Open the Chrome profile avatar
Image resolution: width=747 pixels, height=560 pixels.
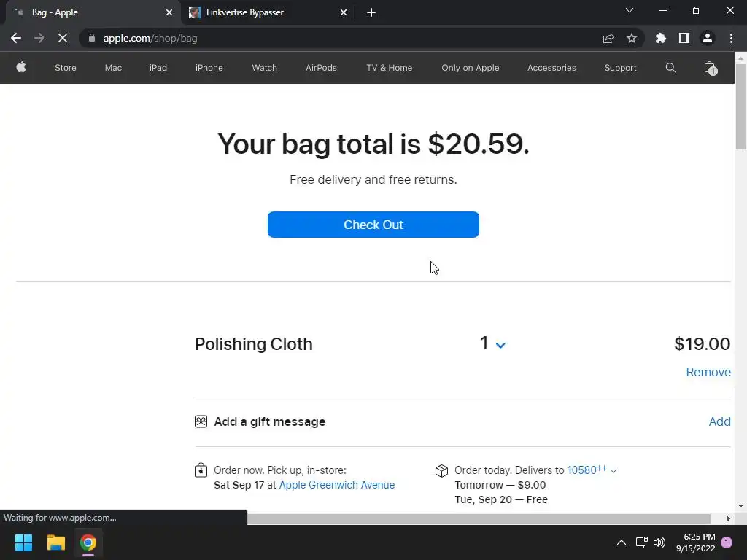(x=708, y=38)
